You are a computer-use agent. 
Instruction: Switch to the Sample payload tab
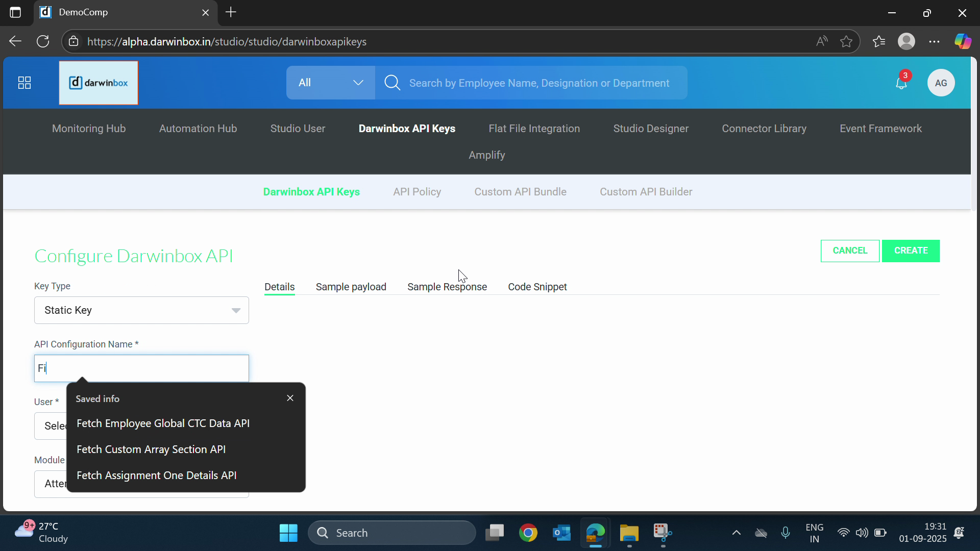coord(351,287)
